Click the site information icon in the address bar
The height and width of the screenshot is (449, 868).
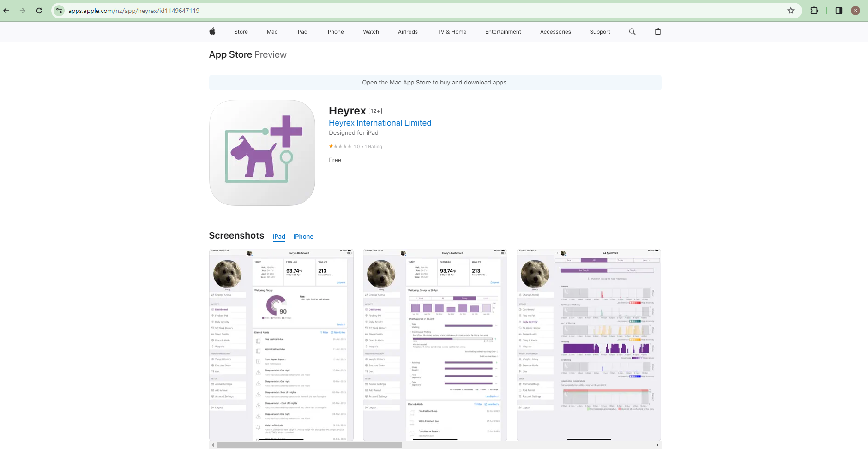pos(59,10)
